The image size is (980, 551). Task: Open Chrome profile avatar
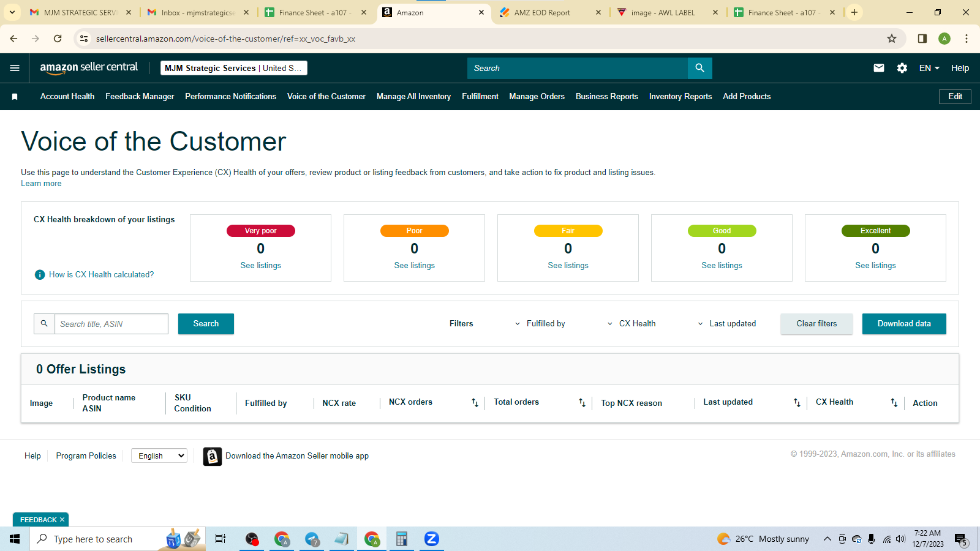click(x=944, y=39)
